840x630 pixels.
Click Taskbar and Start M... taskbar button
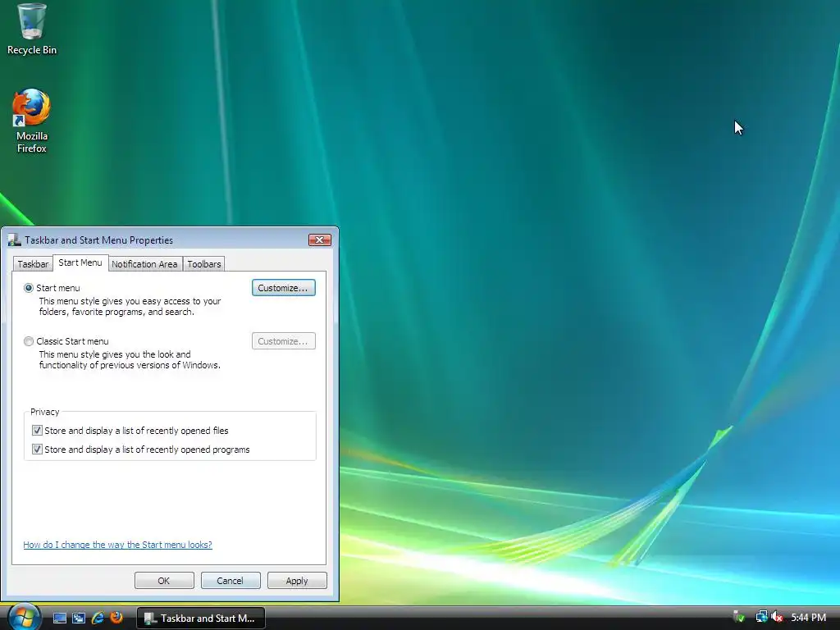201,618
